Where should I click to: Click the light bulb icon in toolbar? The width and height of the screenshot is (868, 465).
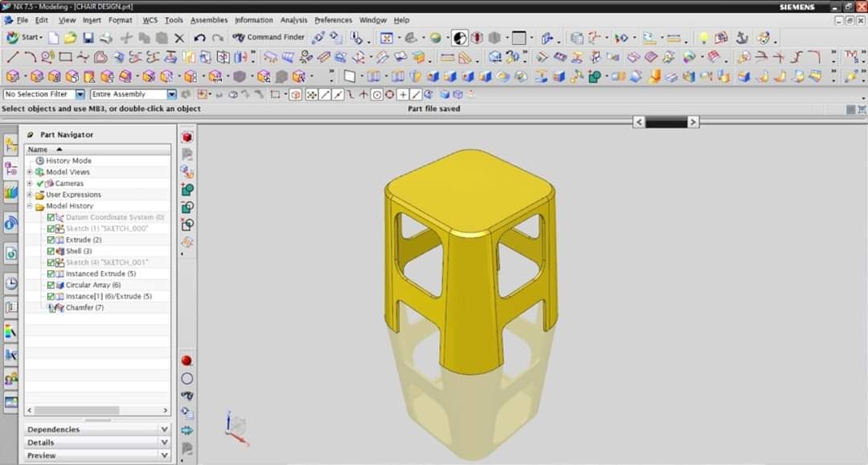[x=703, y=38]
